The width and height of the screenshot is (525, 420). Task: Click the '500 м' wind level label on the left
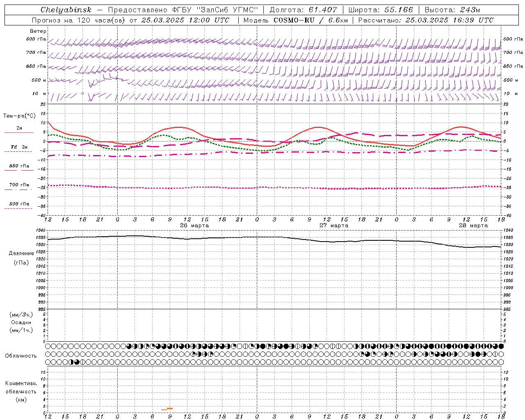(x=39, y=80)
